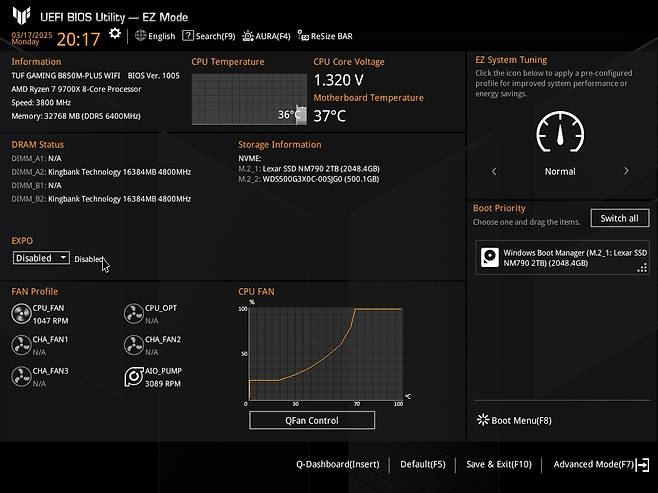Click the QFan Control button
658x493 pixels.
coord(311,421)
